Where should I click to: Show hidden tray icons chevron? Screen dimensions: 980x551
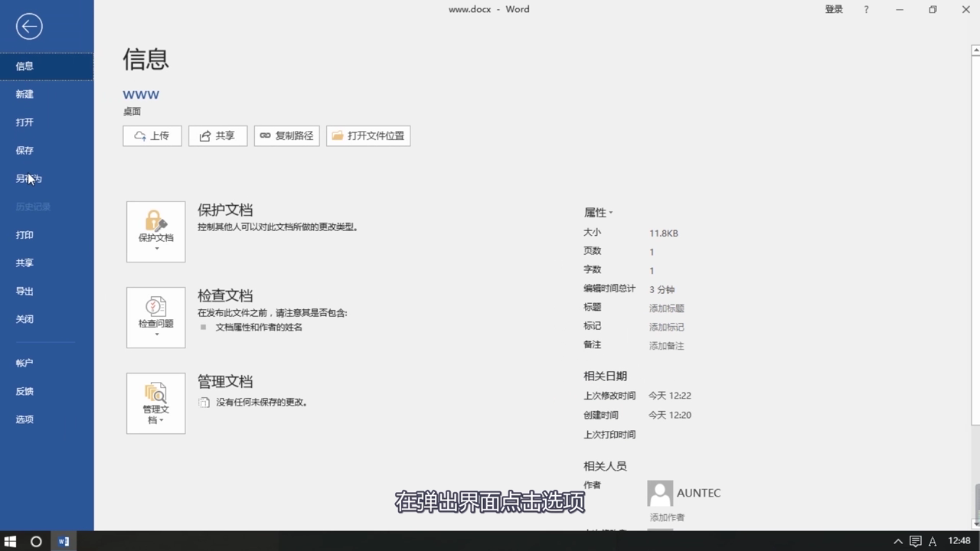coord(898,542)
